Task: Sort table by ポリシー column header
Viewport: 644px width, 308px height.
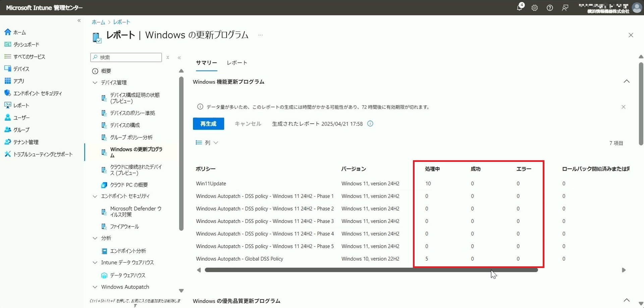Action: click(206, 169)
